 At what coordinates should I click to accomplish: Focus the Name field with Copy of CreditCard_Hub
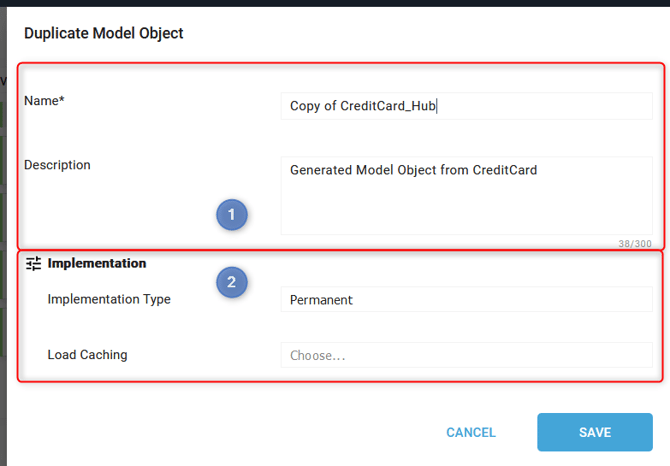466,106
